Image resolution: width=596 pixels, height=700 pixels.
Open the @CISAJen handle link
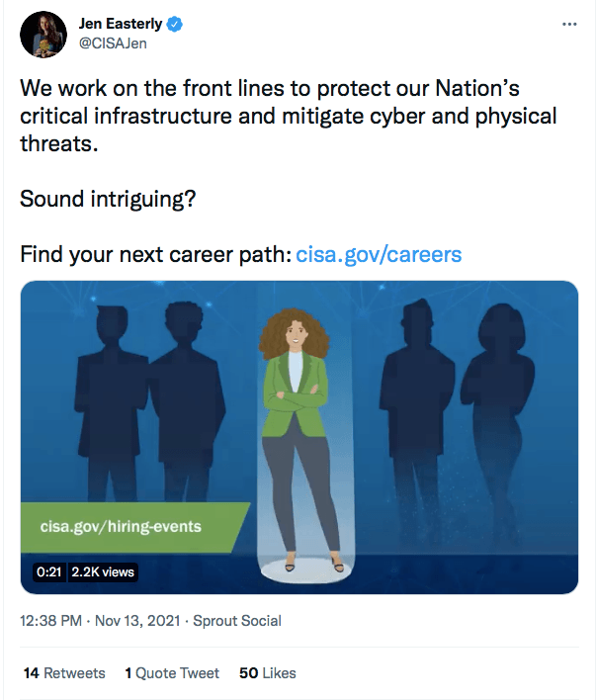point(113,44)
